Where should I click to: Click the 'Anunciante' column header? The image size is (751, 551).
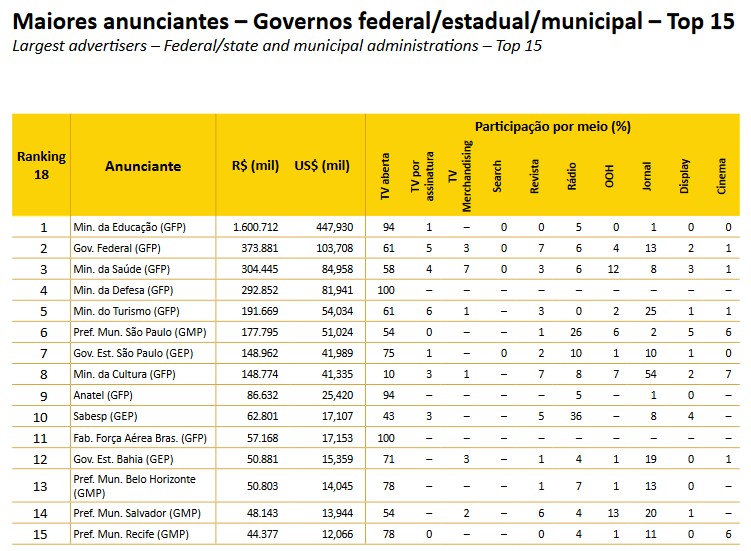click(143, 166)
